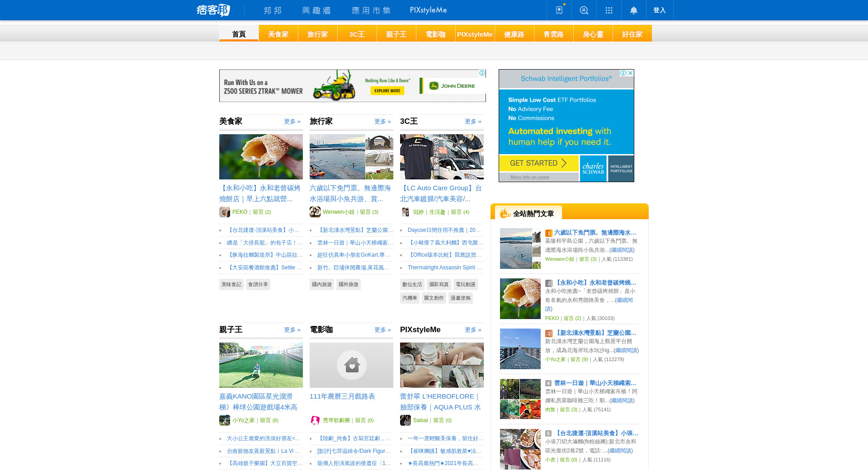Screen dimensions: 868x470
Task: Click the 國內旅遊 tag
Action: tap(322, 284)
